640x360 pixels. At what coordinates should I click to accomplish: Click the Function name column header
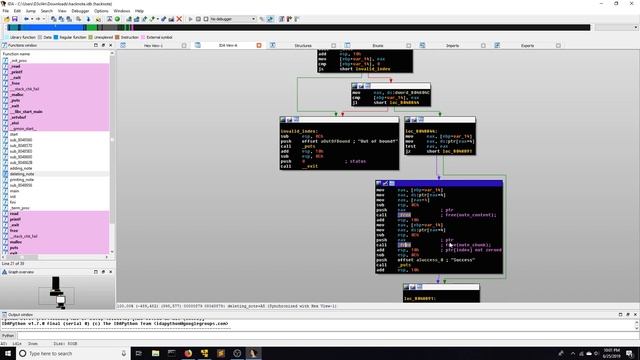[x=55, y=54]
